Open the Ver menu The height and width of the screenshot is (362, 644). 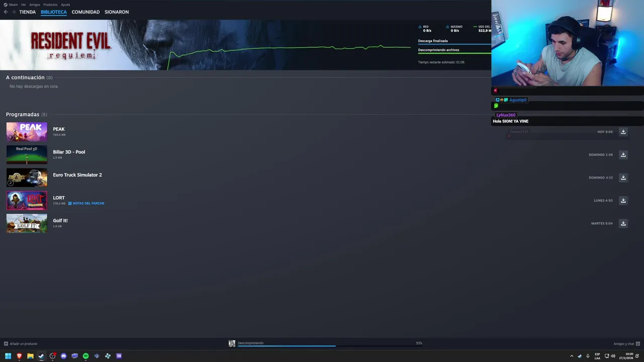[x=23, y=5]
